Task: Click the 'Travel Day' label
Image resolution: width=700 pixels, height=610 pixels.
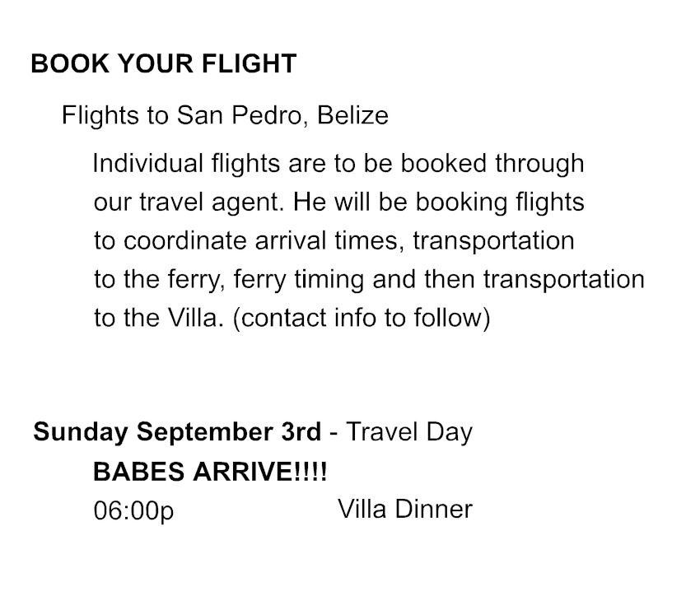Action: (x=409, y=432)
